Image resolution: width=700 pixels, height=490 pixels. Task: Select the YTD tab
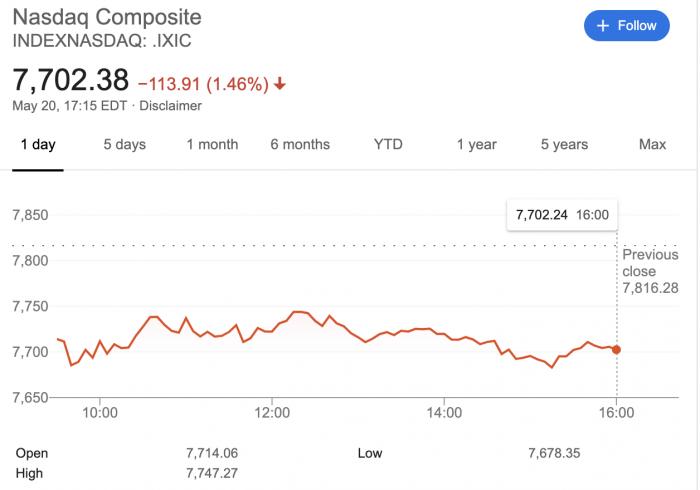(388, 145)
